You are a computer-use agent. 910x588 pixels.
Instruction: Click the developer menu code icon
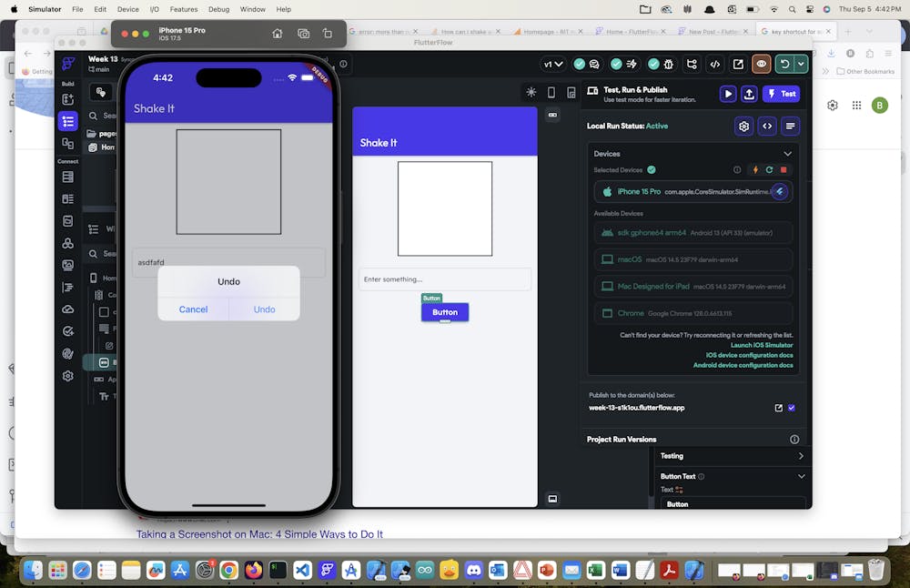715,64
